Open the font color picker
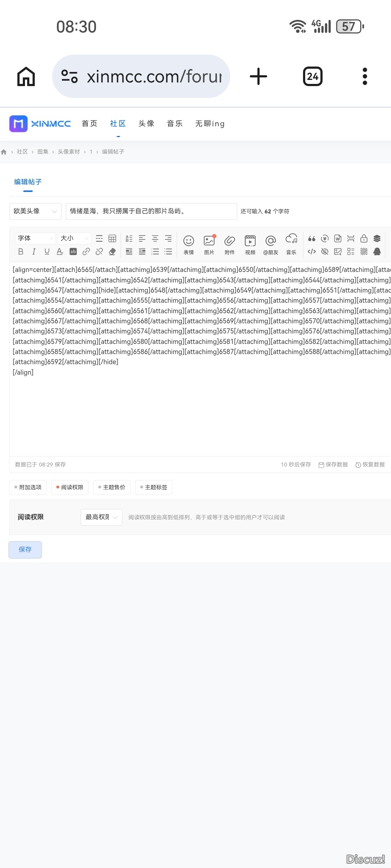 (60, 251)
